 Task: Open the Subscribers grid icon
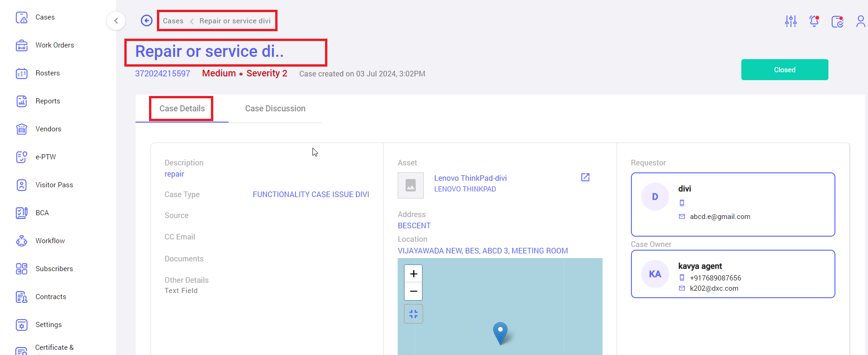22,269
